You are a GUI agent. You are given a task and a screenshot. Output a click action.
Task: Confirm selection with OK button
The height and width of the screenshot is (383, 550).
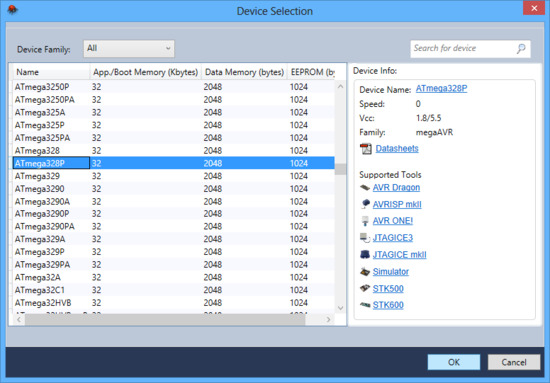click(x=454, y=362)
